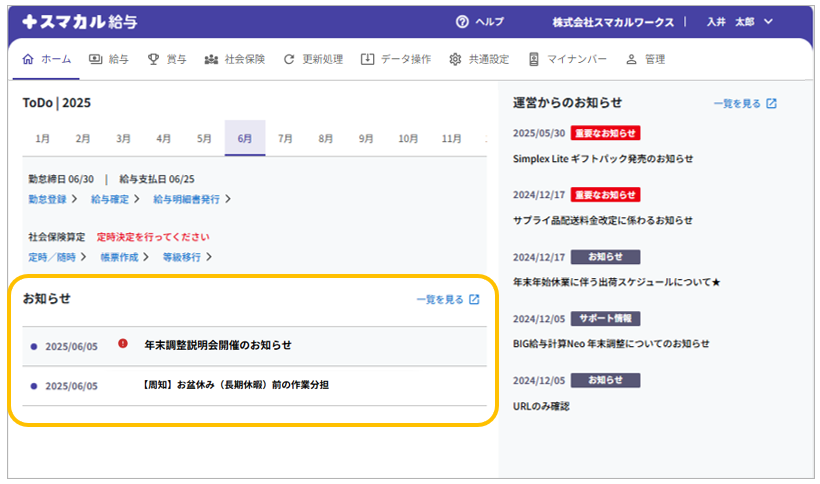Open the 共通設定 gear icon
Viewport: 820px width, 484px height.
(x=455, y=59)
